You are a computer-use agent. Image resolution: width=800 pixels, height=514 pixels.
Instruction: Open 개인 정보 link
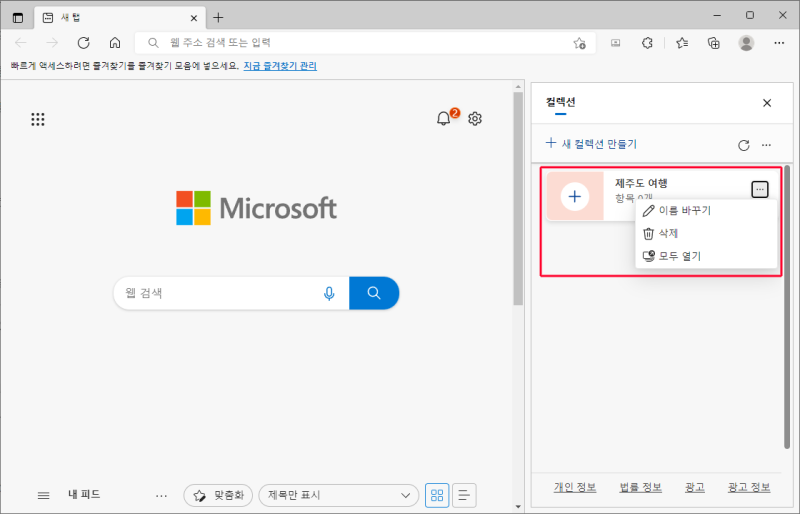pos(575,487)
